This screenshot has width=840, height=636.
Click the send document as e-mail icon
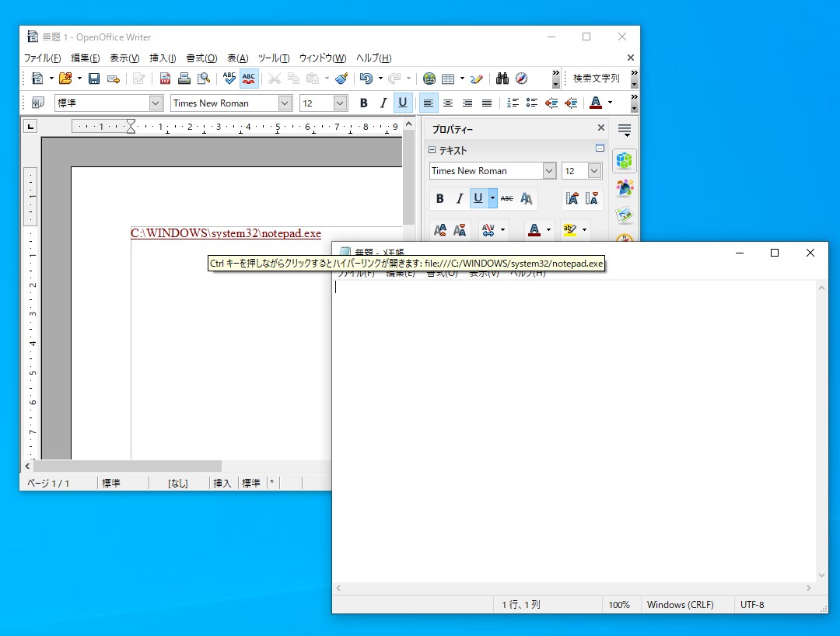click(x=113, y=79)
